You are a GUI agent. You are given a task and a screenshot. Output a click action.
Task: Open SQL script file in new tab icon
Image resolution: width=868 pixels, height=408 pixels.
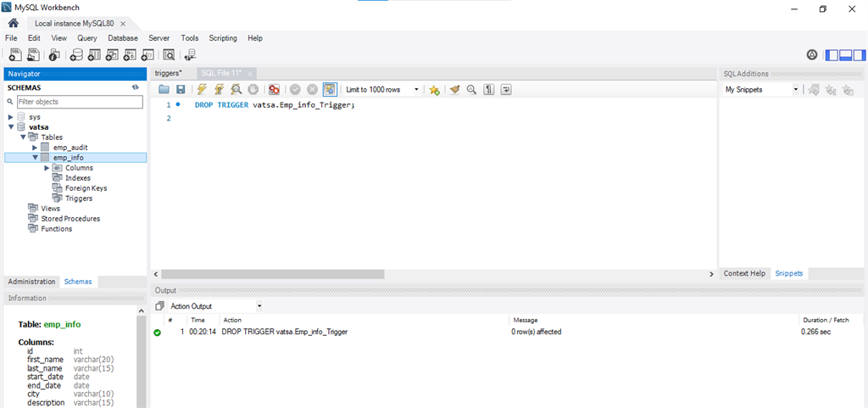tap(34, 55)
